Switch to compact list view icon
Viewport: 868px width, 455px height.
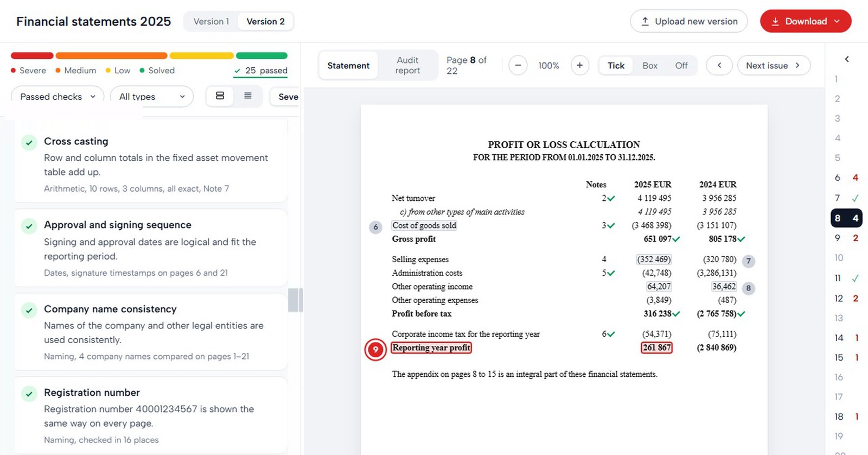tap(248, 96)
